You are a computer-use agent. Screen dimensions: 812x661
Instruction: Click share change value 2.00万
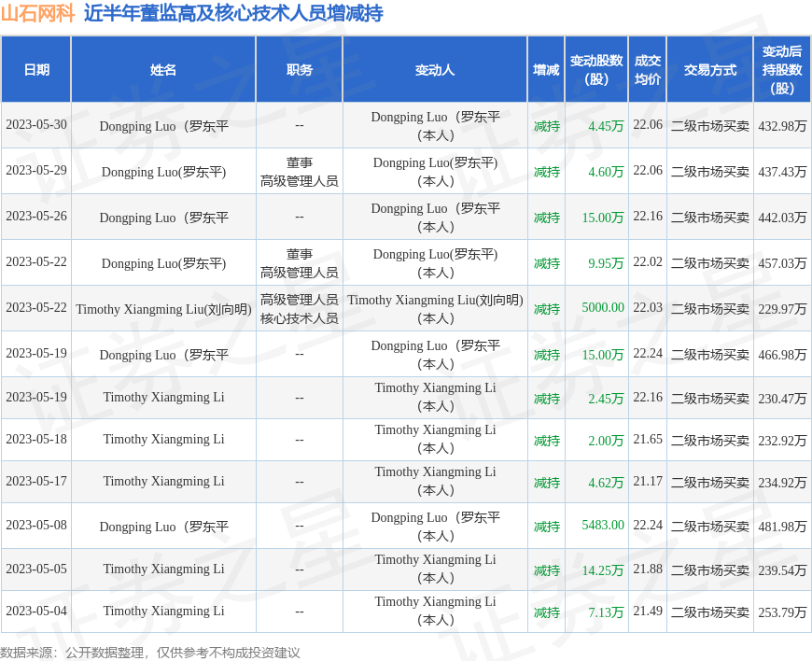coord(606,441)
